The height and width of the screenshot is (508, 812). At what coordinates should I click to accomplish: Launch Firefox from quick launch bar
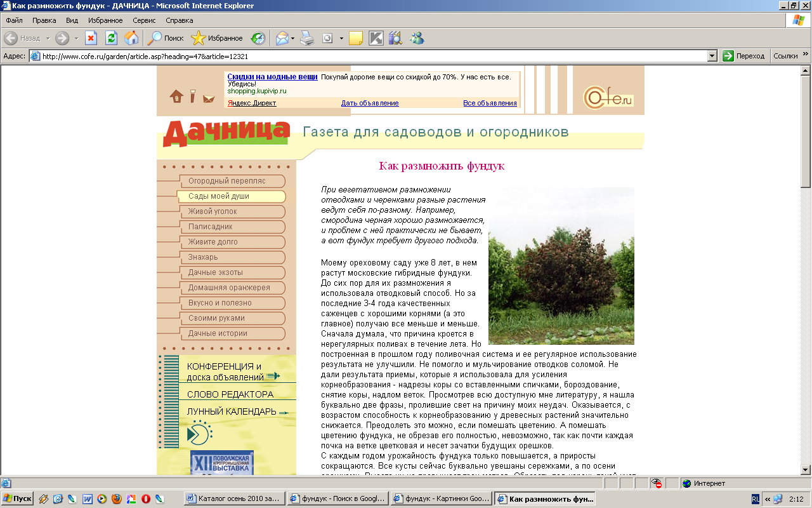click(x=115, y=499)
